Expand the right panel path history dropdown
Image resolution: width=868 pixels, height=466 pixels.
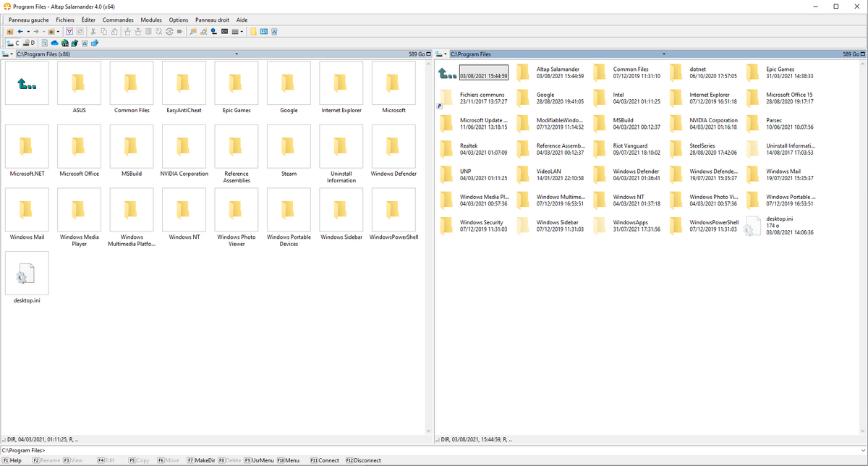[663, 54]
